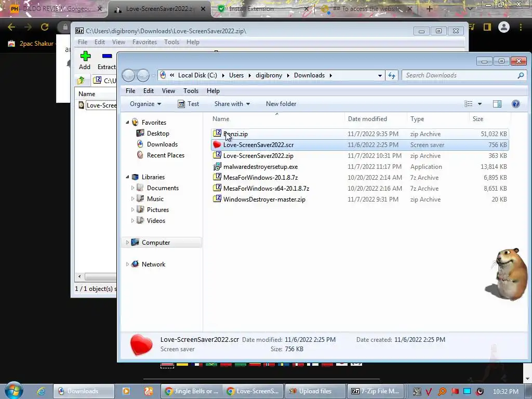This screenshot has height=399, width=532.
Task: Open 7-Zip Tools menu
Action: tap(171, 42)
